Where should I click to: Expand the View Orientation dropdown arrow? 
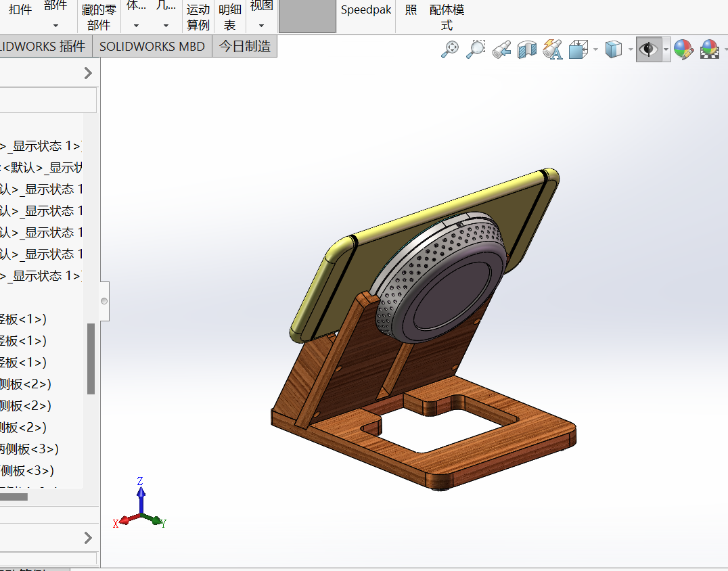pyautogui.click(x=595, y=49)
